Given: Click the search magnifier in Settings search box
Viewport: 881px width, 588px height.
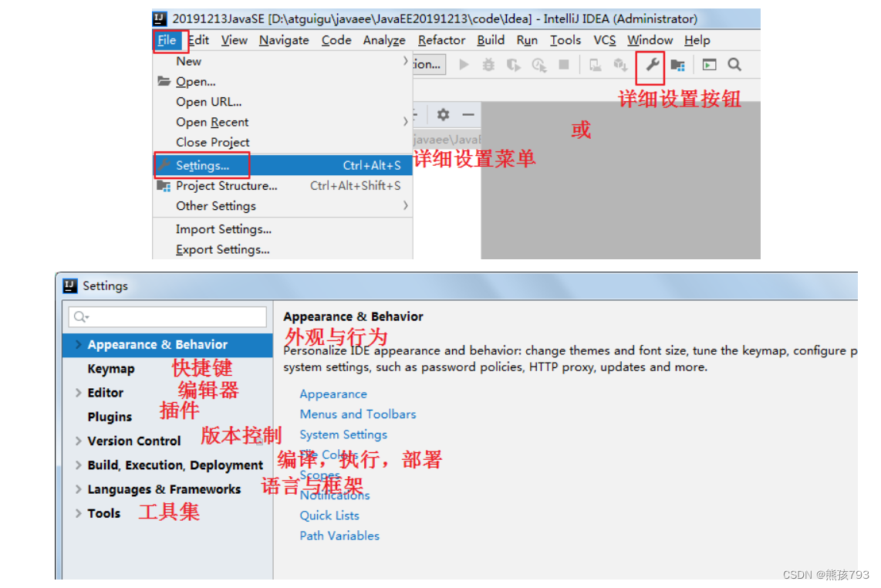Looking at the screenshot, I should point(81,316).
